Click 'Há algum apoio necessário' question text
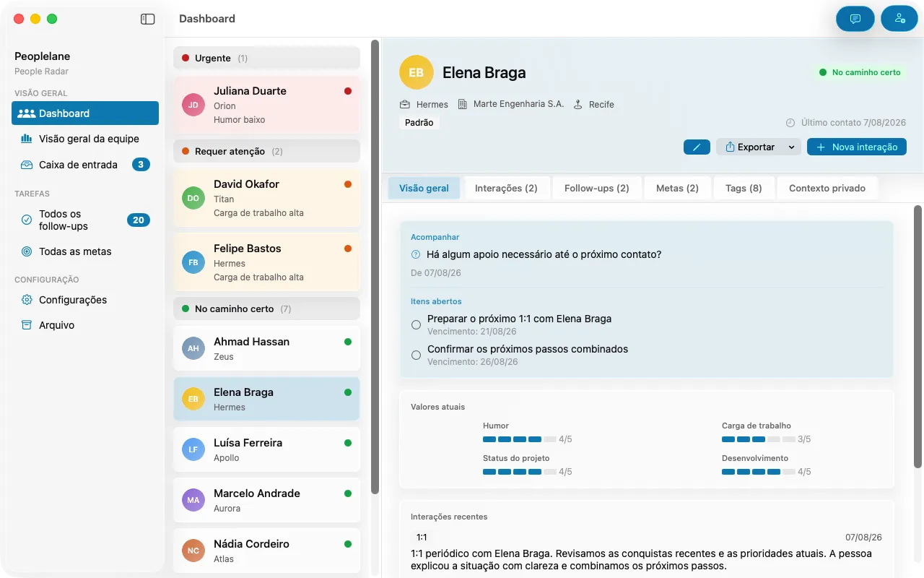Image resolution: width=924 pixels, height=578 pixels. 544,254
